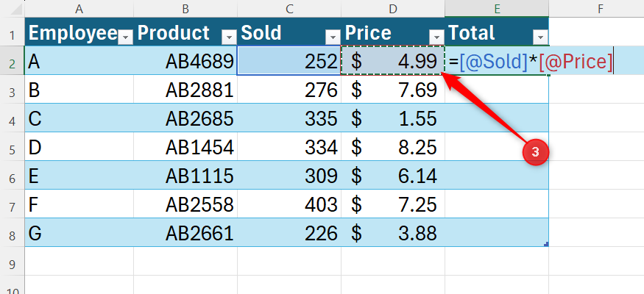Viewport: 644px width, 294px height.
Task: Click the table resize handle corner
Action: (x=546, y=244)
